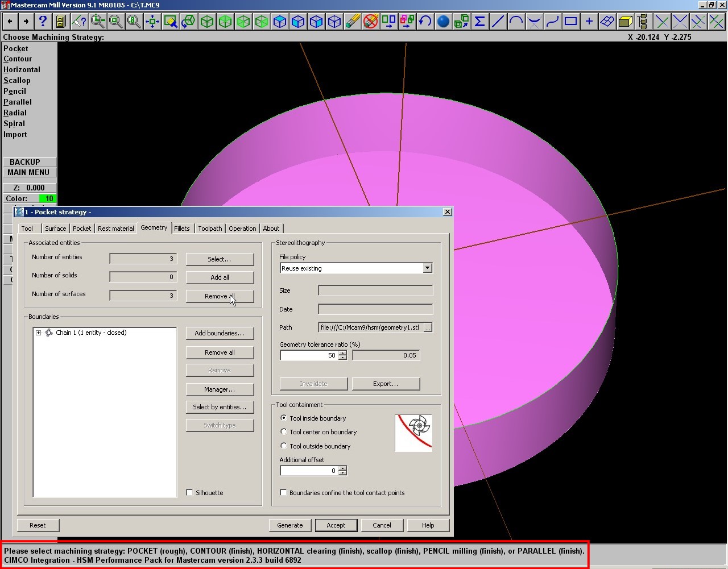Viewport: 728px width, 569px height.
Task: Click the Geometry tolerance ratio input field
Action: pos(309,355)
